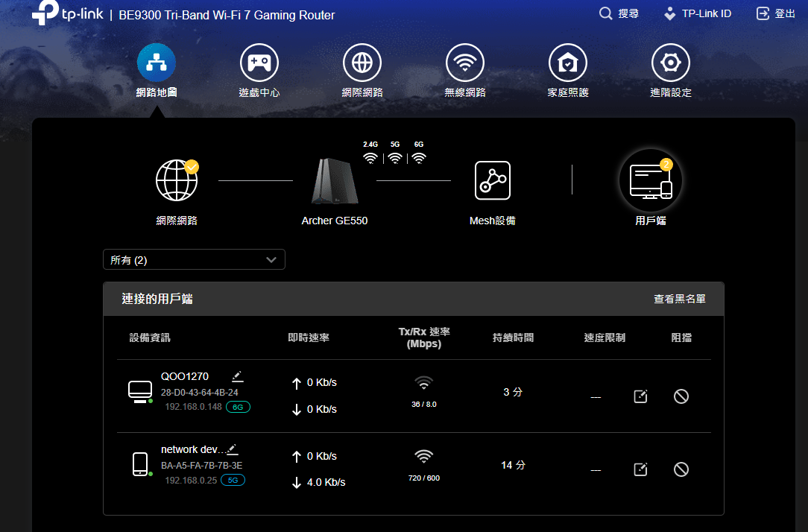This screenshot has width=808, height=532.
Task: Open the 所有 (2) client filter dropdown
Action: click(194, 259)
